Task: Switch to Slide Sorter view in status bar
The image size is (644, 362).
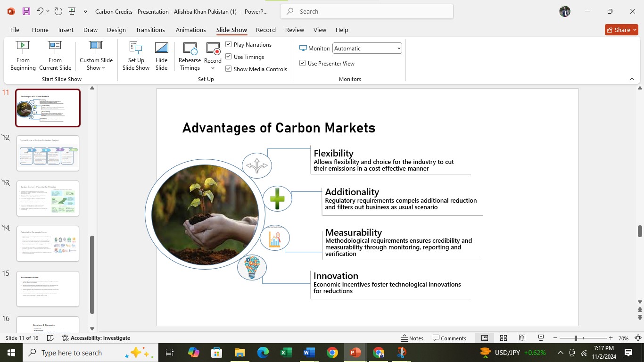Action: [x=504, y=338]
